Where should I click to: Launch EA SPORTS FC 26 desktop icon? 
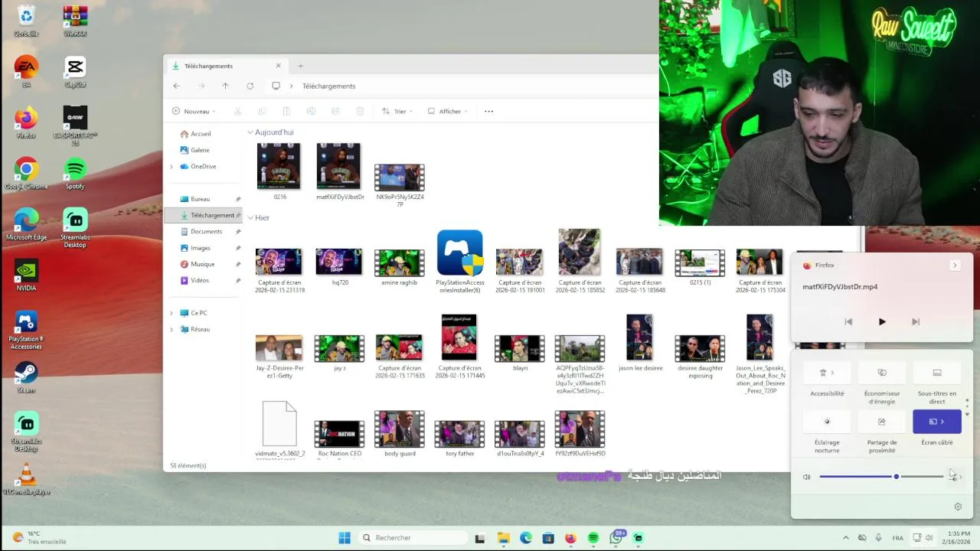[75, 126]
